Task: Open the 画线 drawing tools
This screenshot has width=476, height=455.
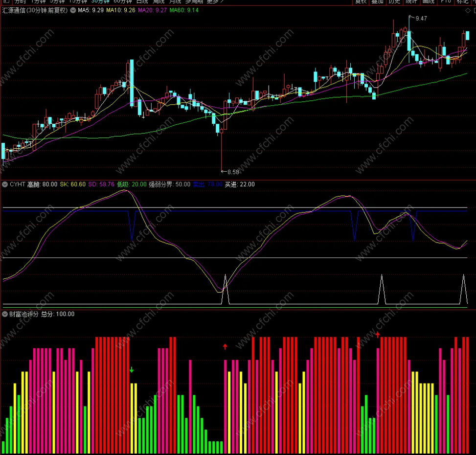Action: [x=428, y=1]
